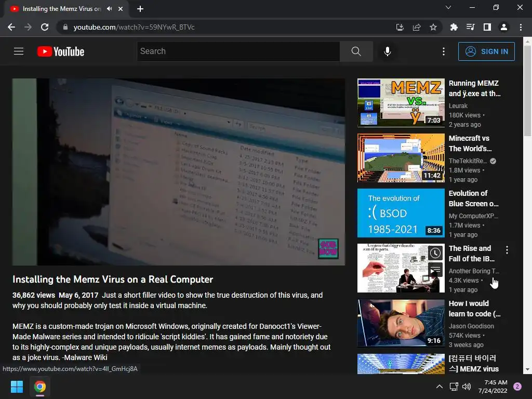Screen dimensions: 532x399
Task: Open evolution of BSOD thumbnail
Action: point(401,213)
